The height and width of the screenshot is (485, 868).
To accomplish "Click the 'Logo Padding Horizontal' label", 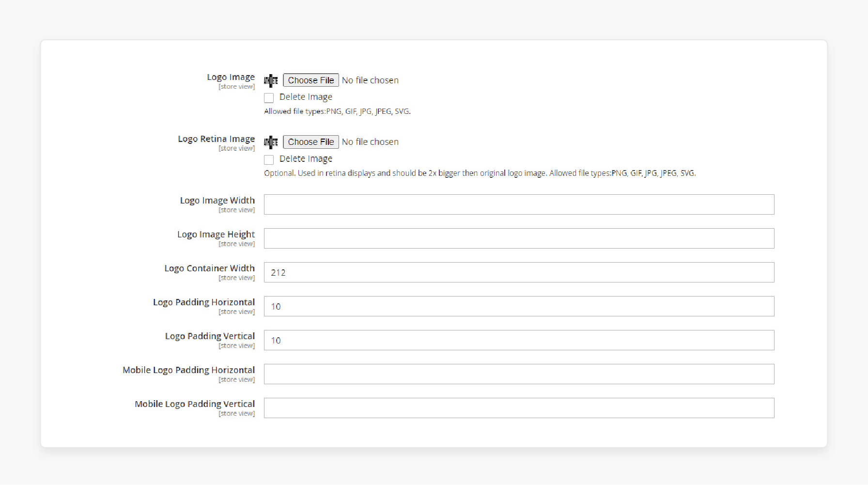I will pos(203,302).
